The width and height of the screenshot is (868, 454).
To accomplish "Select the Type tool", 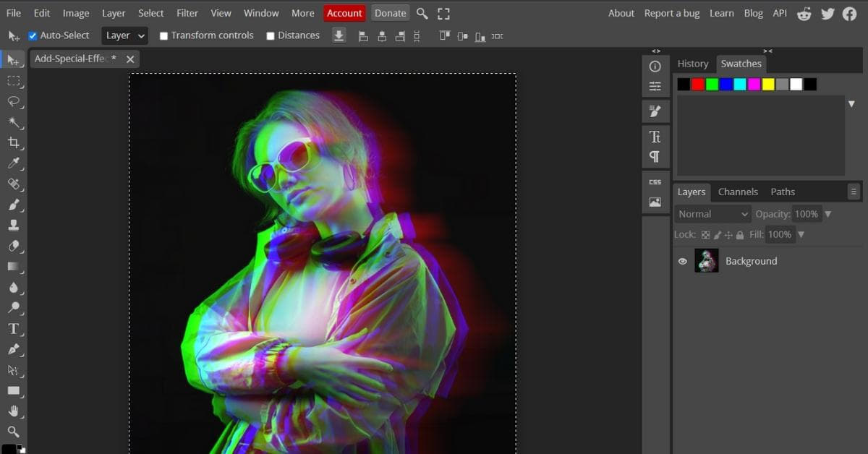I will (13, 328).
